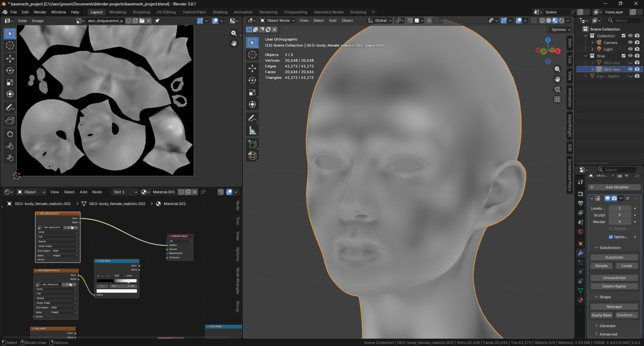Open viewport Options dropdown
644x346 pixels.
point(560,30)
